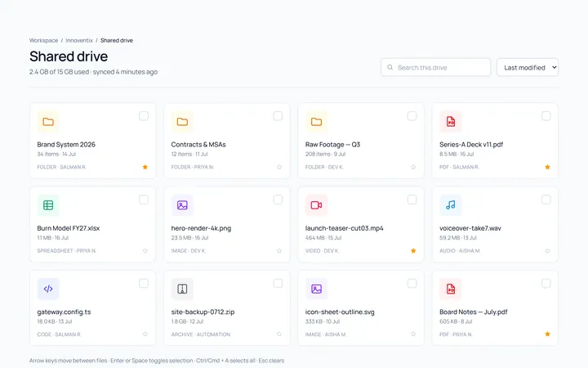588x368 pixels.
Task: Go to Workspace in breadcrumb
Action: tap(43, 40)
